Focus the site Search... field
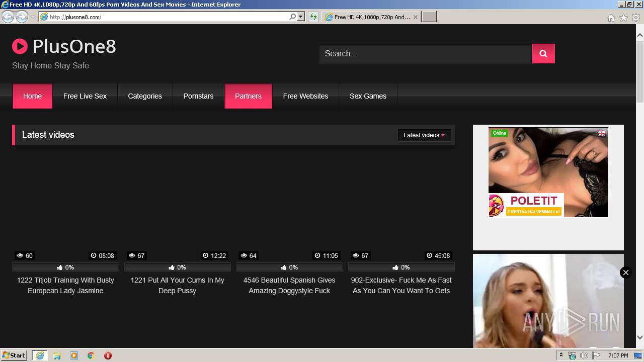This screenshot has width=644, height=362. click(x=425, y=54)
